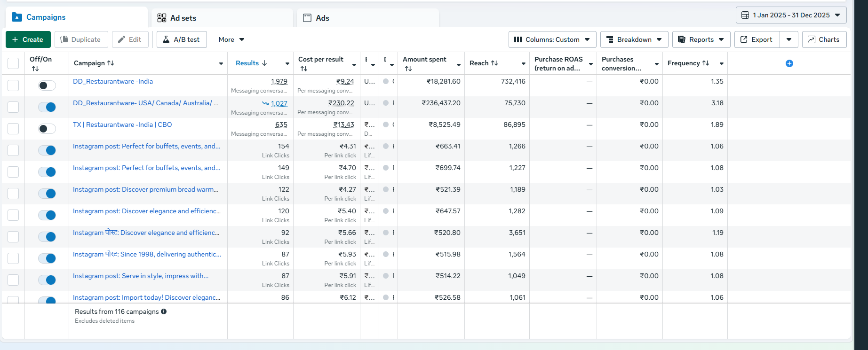Tick the select-all checkbox in table header

click(13, 63)
